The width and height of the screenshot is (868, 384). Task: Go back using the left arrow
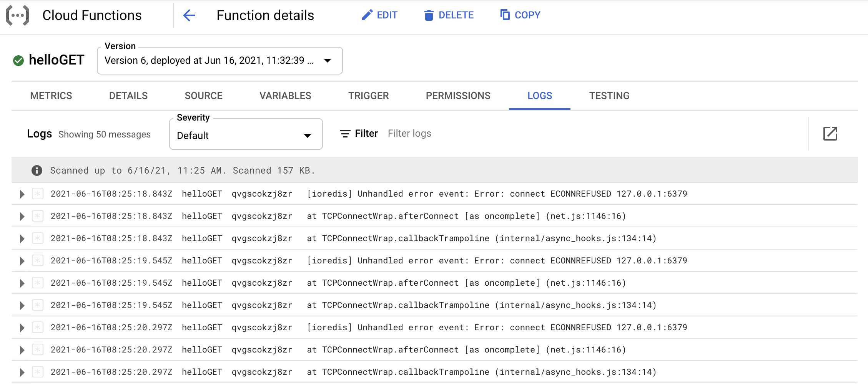point(189,15)
